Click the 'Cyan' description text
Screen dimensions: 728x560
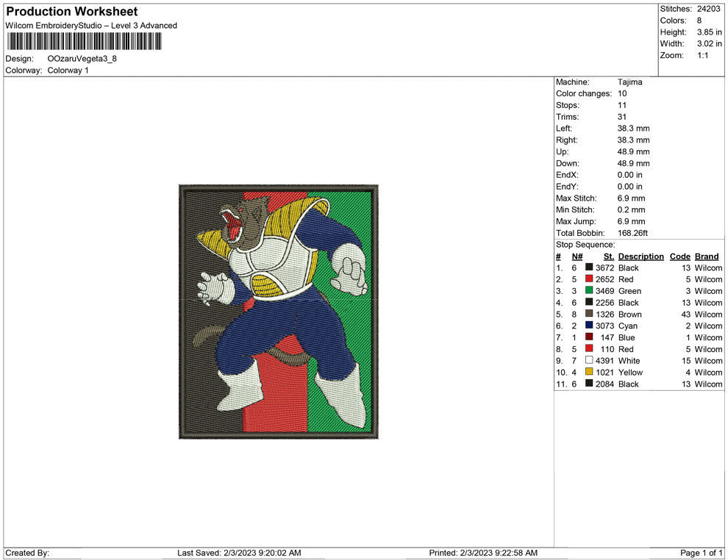(x=628, y=326)
